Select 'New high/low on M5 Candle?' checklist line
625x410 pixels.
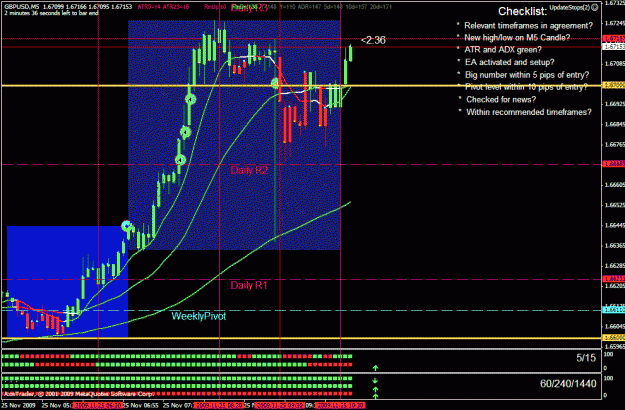click(x=517, y=38)
